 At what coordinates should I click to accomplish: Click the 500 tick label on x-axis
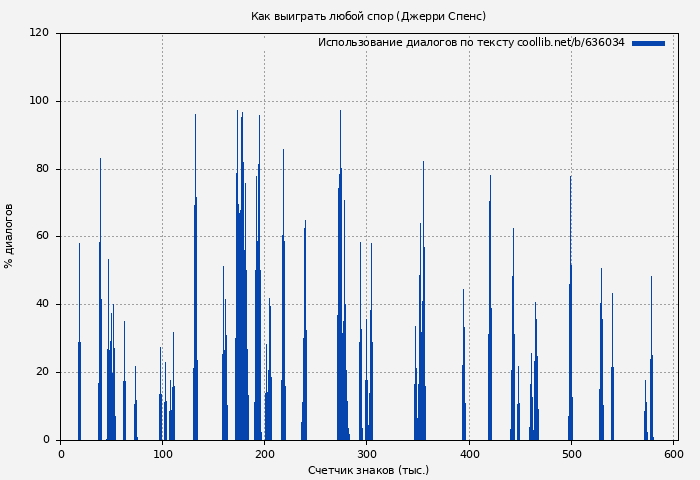(571, 453)
